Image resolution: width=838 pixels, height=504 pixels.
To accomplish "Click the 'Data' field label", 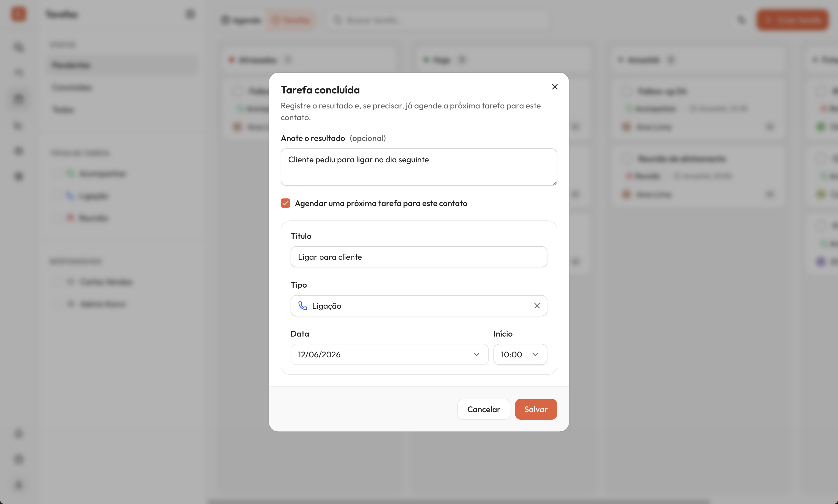I will pyautogui.click(x=300, y=334).
